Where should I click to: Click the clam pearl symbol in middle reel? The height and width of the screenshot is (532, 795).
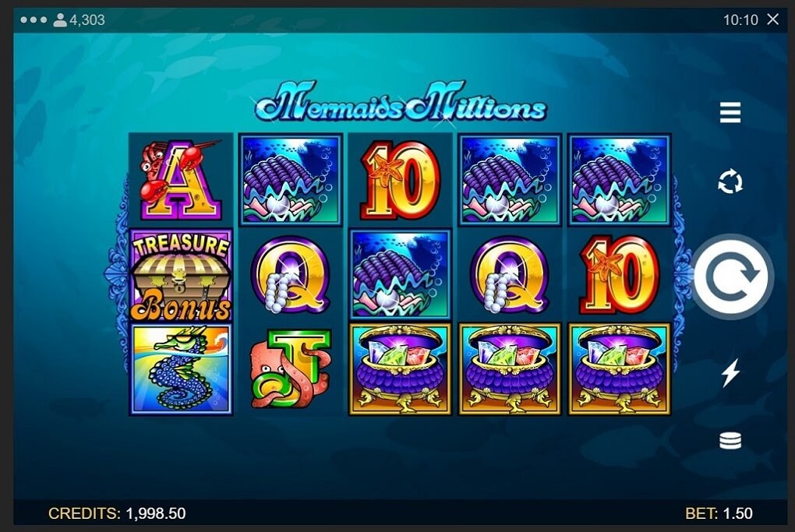[x=400, y=275]
